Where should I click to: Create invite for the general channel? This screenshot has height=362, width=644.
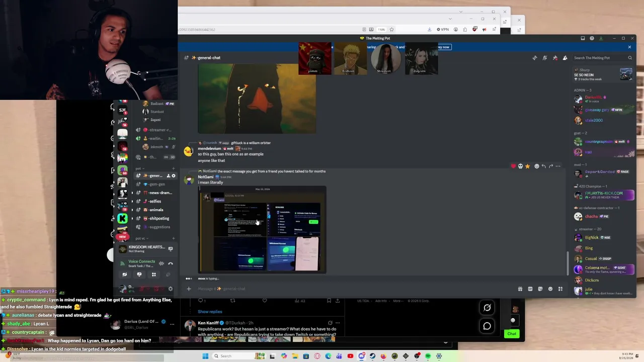coord(168,176)
